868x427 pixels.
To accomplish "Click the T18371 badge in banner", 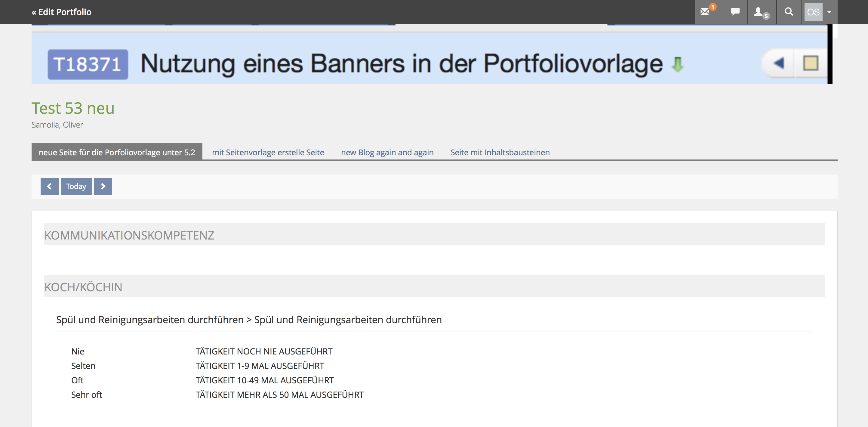I will tap(88, 64).
